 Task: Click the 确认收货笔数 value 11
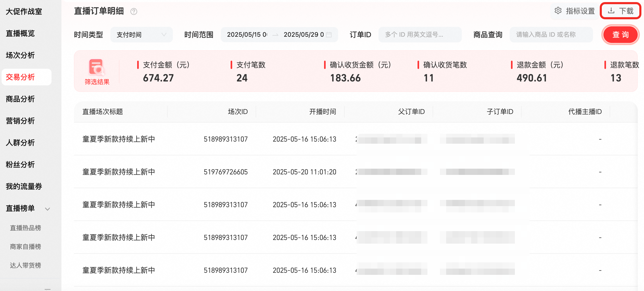pos(429,78)
